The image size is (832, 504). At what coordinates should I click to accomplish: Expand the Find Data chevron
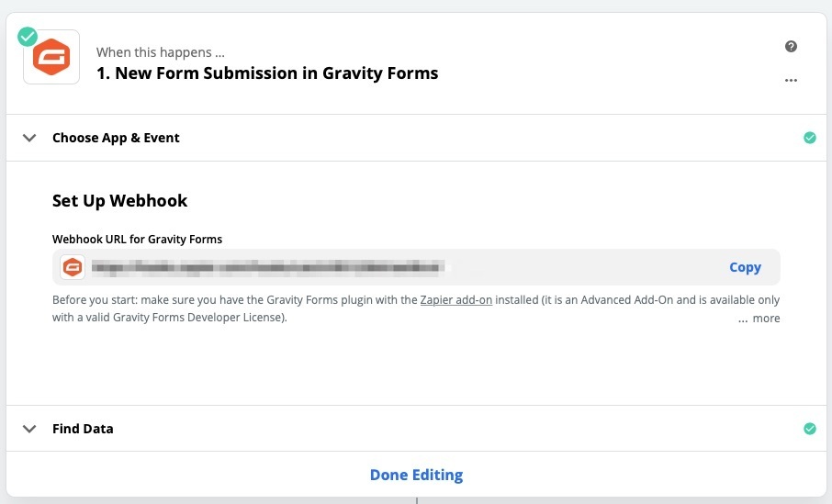tap(29, 429)
